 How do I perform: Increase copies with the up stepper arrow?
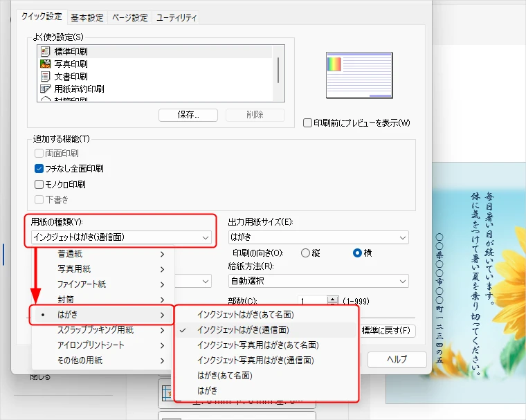coord(332,298)
